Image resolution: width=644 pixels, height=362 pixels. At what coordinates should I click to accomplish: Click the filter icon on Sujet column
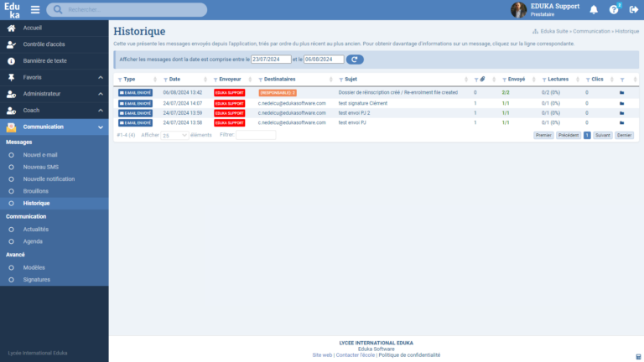340,79
